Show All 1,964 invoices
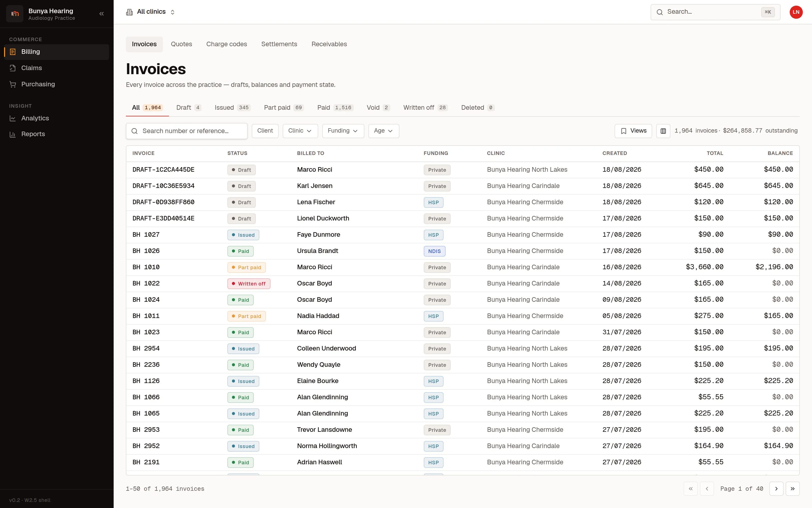The image size is (812, 508). (147, 108)
